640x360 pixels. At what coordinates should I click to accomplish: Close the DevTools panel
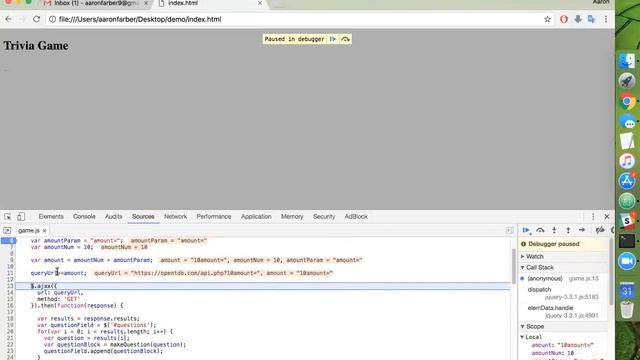coord(607,216)
